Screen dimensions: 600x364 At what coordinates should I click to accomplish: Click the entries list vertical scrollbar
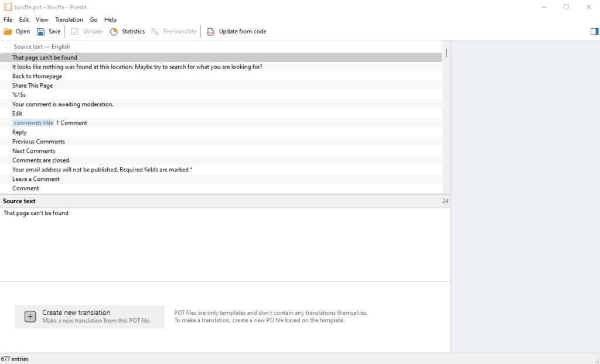(x=446, y=117)
